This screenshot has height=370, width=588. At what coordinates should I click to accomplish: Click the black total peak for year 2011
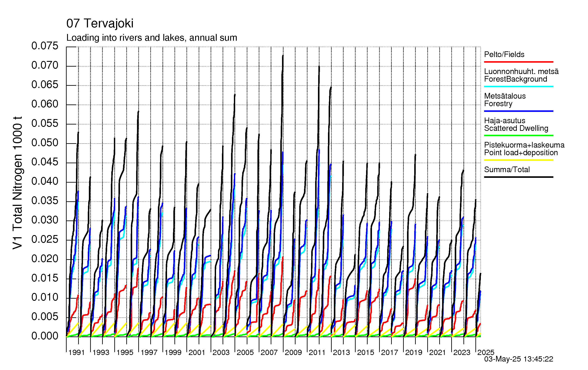(x=319, y=67)
